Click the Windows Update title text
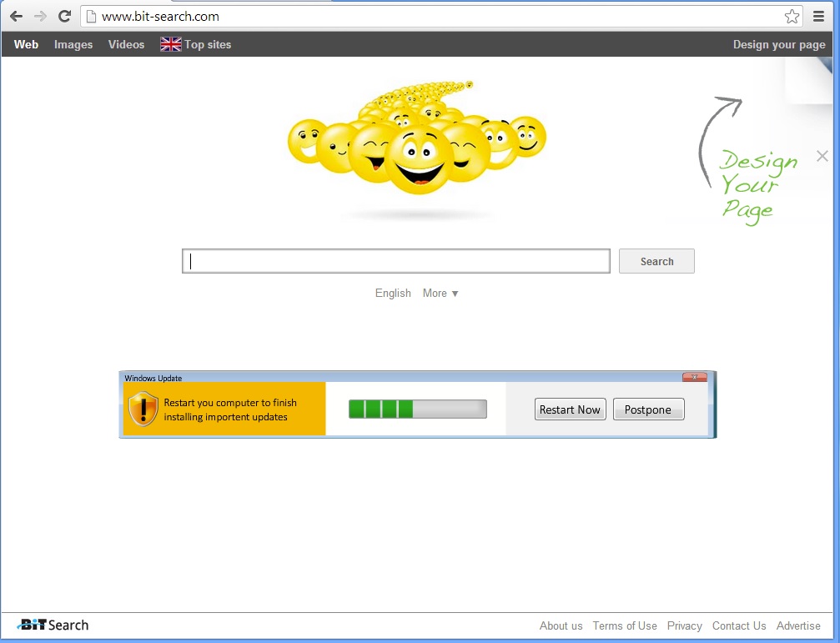The image size is (840, 643). pyautogui.click(x=153, y=378)
